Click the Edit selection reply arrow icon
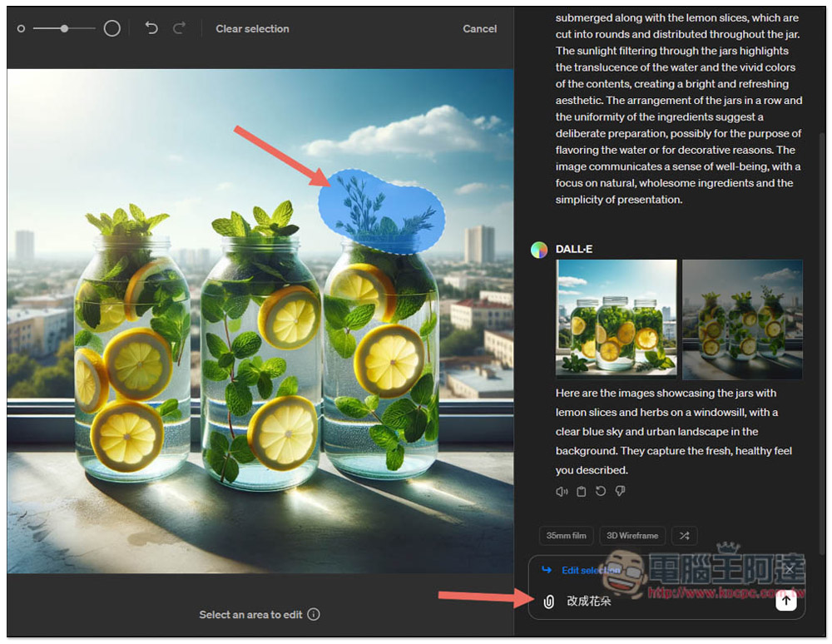The width and height of the screenshot is (832, 644). click(x=547, y=570)
